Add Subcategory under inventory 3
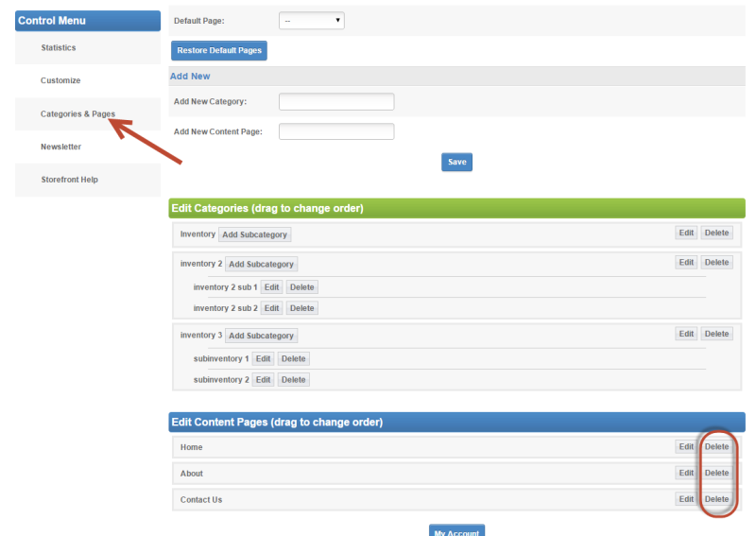The image size is (756, 536). (262, 336)
